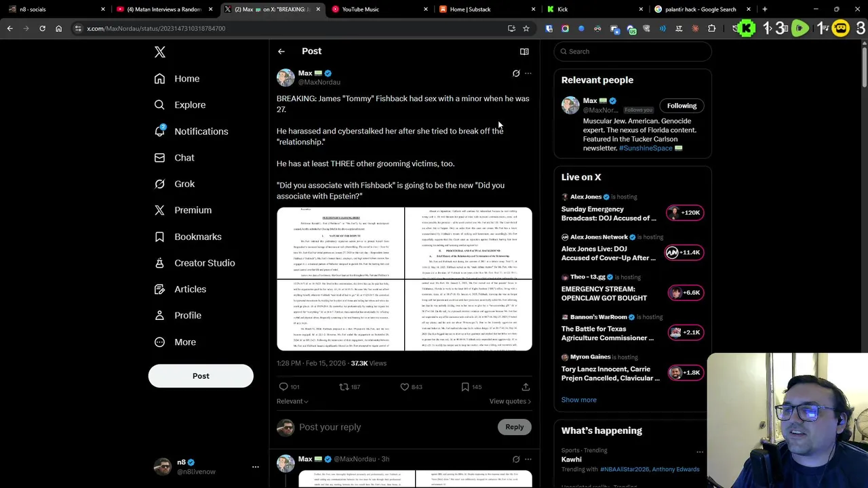Go back with the post back arrow
Viewport: 868px width, 488px height.
coord(281,52)
